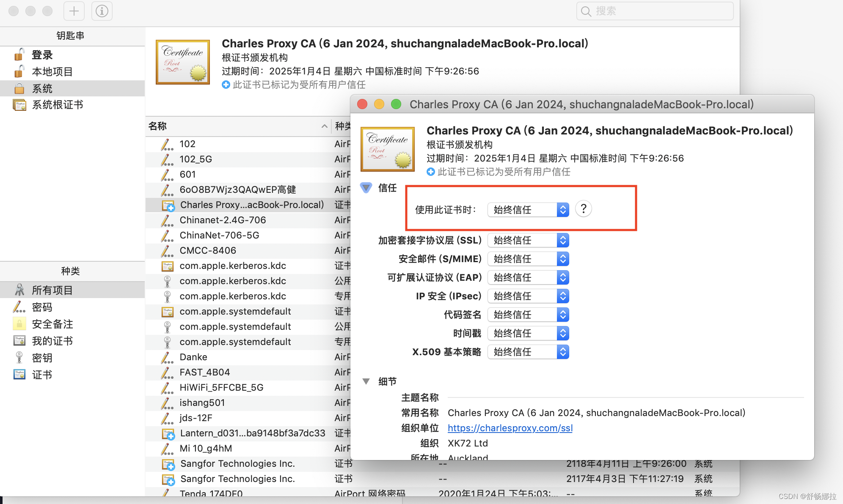This screenshot has height=504, width=843.
Task: Close the Charles Proxy CA detail window
Action: pos(362,104)
